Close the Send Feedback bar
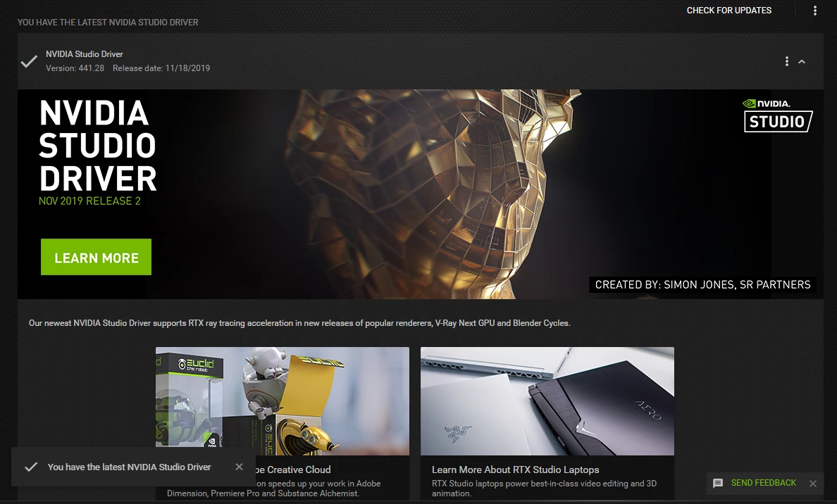 (x=812, y=483)
